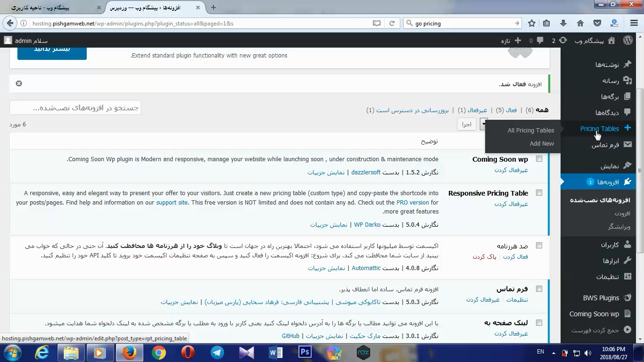Screen dimensions: 644x362
Task: Click the updates refresh icon in admin bar
Action: click(x=562, y=41)
